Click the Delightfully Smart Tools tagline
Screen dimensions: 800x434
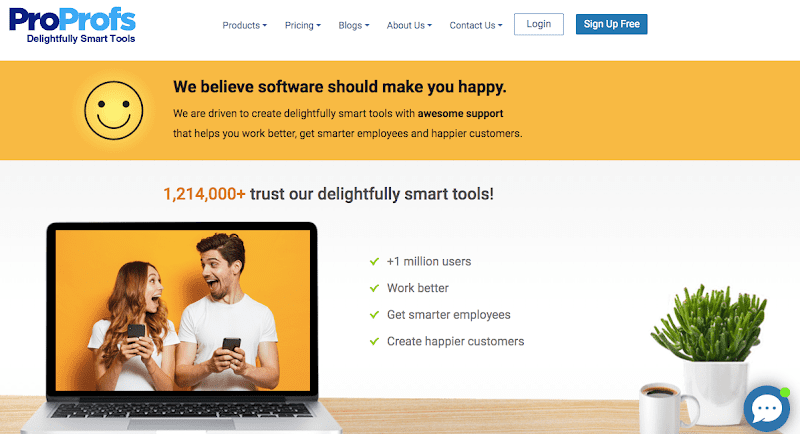pos(81,39)
